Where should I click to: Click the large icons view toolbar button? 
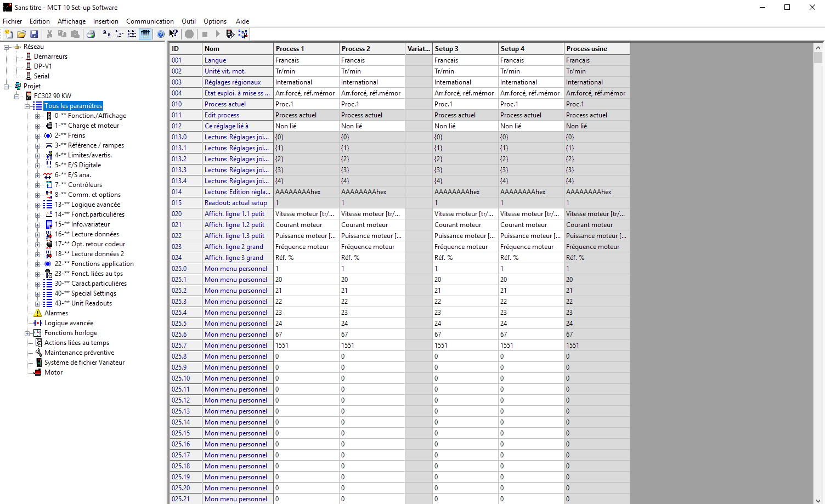click(x=107, y=34)
